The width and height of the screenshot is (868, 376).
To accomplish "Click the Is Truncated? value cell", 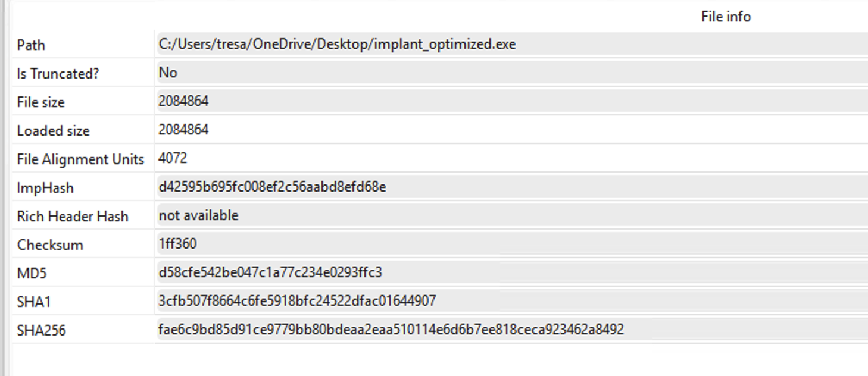I will 168,73.
